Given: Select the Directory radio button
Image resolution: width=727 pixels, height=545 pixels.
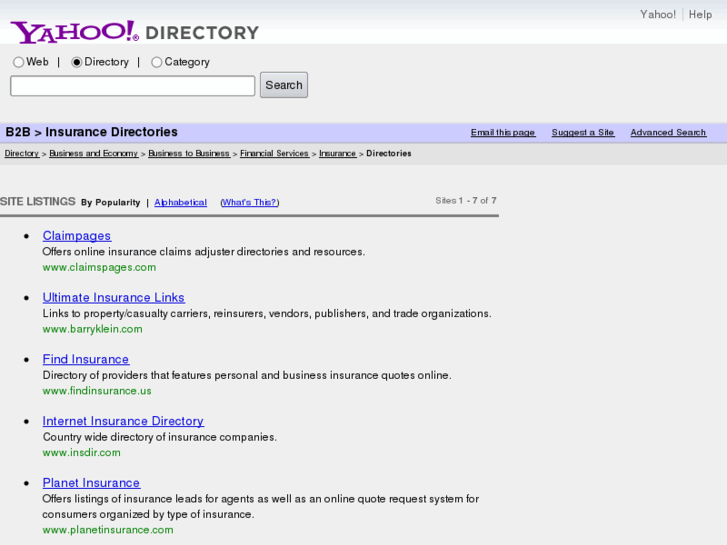Looking at the screenshot, I should click(77, 62).
